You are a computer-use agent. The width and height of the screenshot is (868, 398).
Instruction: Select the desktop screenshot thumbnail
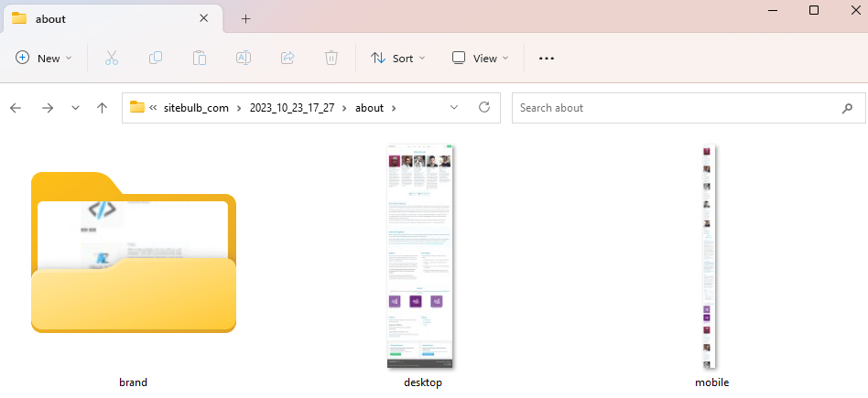[x=420, y=256]
